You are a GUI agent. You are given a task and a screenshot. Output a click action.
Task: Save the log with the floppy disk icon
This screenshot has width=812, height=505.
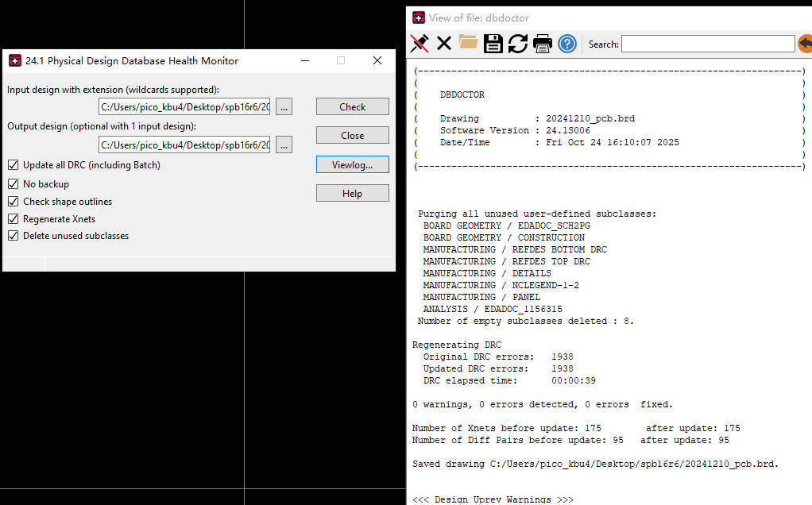coord(493,44)
